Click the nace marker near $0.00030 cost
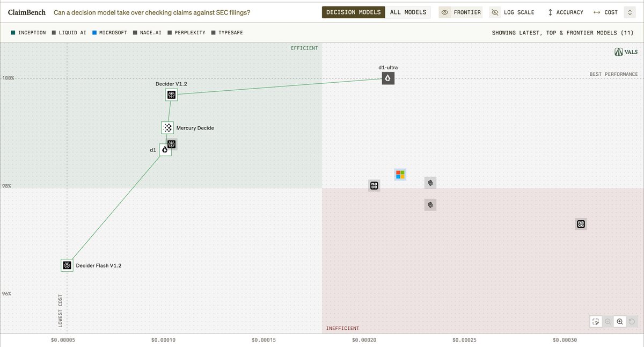644x347 pixels. click(x=581, y=224)
